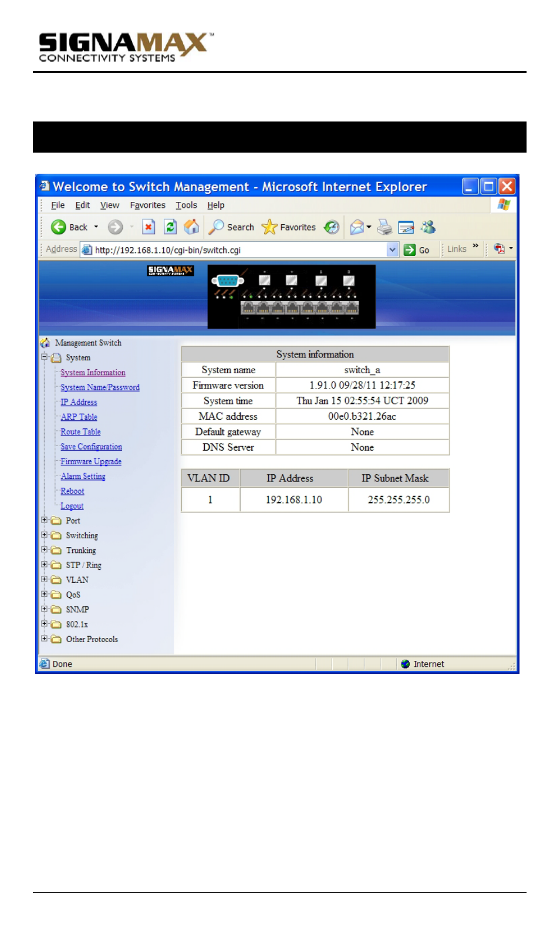
Task: Open the address bar dropdown arrow
Action: click(x=393, y=249)
